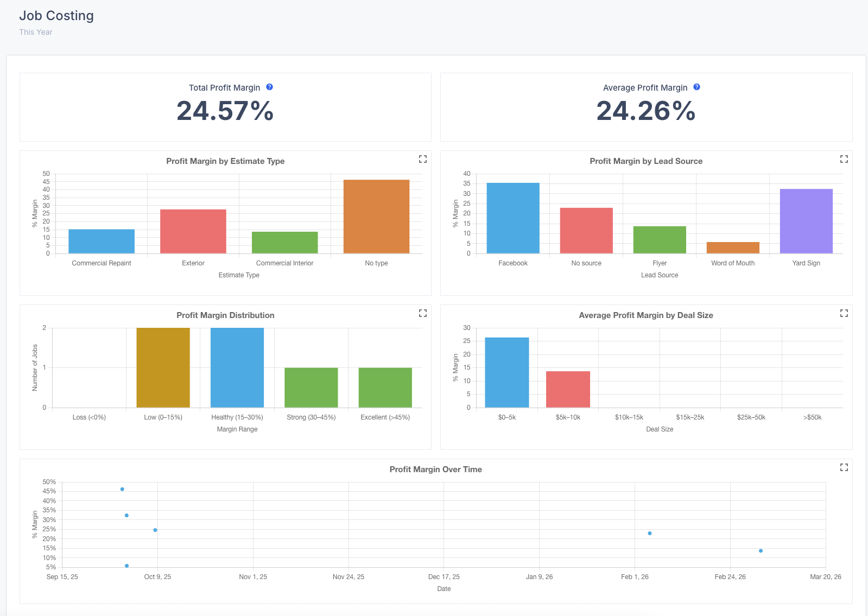
Task: Click the >$50k axis label
Action: (813, 417)
